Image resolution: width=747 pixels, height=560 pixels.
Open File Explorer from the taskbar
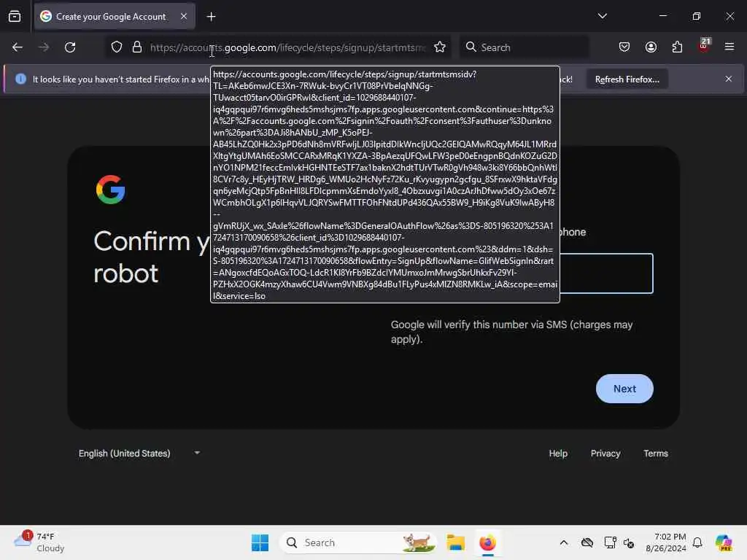pos(455,542)
